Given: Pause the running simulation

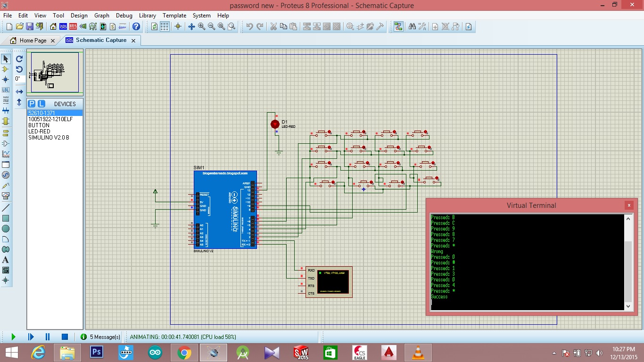Looking at the screenshot, I should (x=48, y=337).
